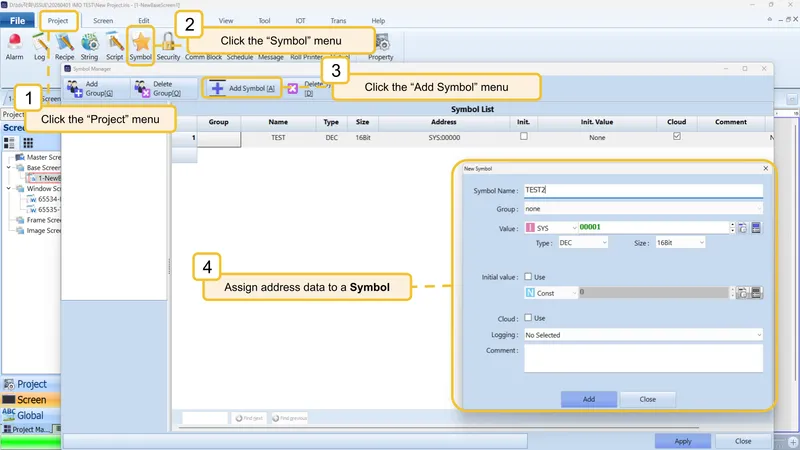Click the address field showing 00001
The image size is (800, 450).
click(x=654, y=228)
